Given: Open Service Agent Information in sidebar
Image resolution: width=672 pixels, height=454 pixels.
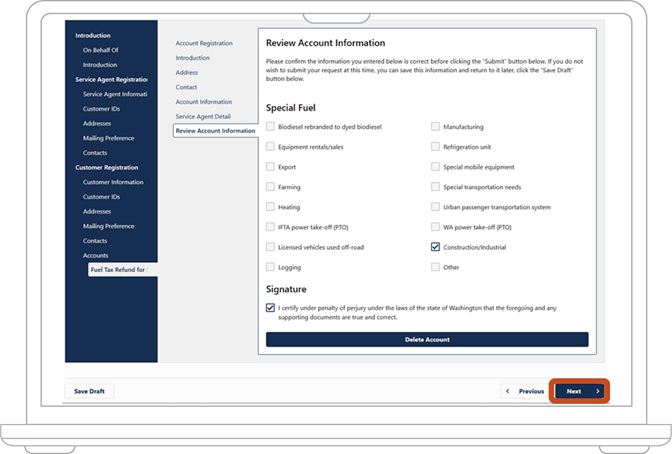Looking at the screenshot, I should click(115, 94).
